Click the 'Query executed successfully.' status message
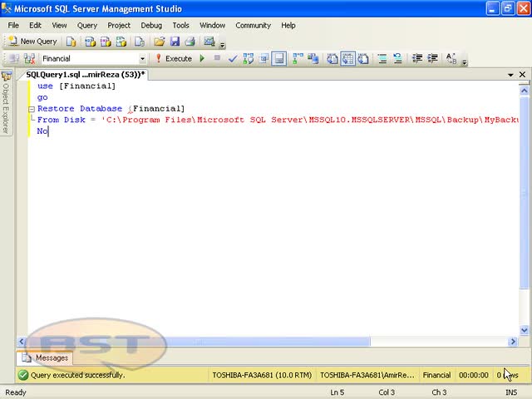 coord(77,375)
